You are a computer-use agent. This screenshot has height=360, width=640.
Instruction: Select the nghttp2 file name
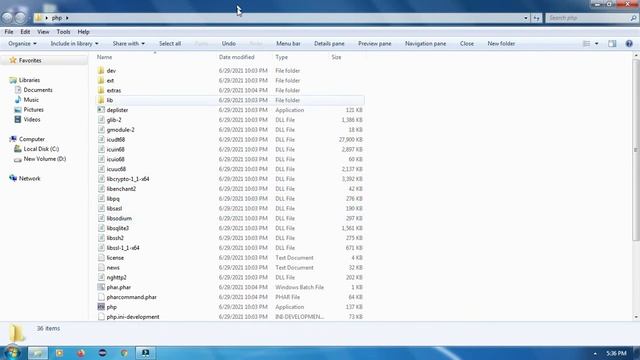point(116,278)
